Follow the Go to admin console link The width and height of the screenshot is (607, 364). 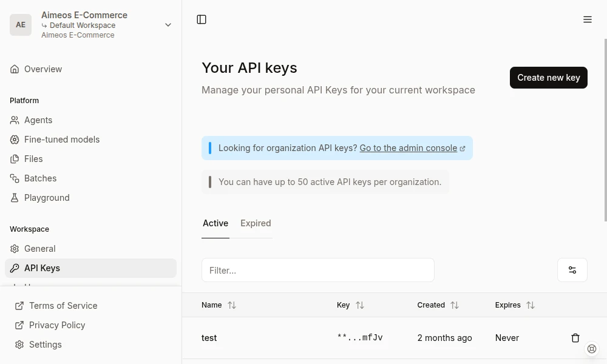(x=409, y=148)
